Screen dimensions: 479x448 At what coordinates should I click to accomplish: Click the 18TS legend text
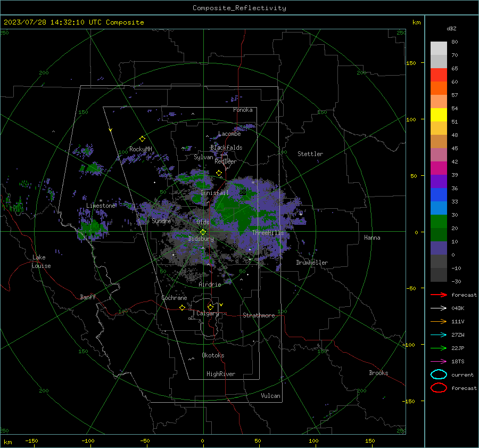(x=458, y=362)
